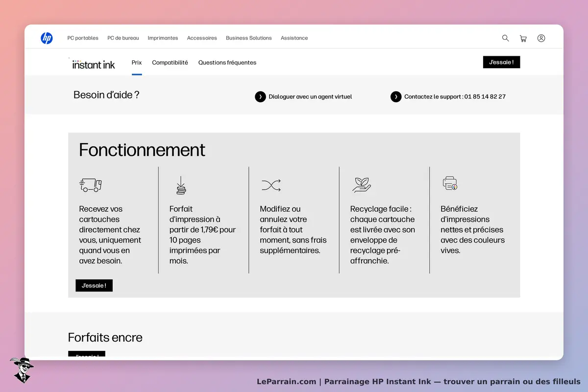Open the Assistance menu
The image size is (588, 392).
[x=294, y=38]
